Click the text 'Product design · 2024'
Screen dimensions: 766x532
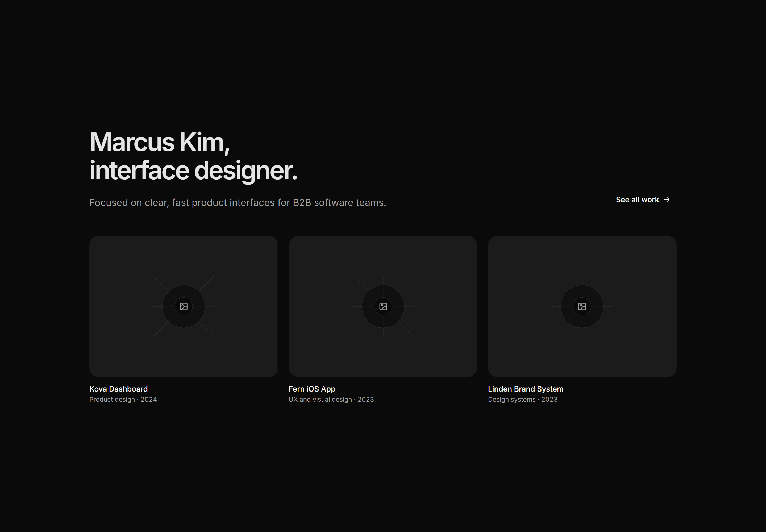pos(123,399)
